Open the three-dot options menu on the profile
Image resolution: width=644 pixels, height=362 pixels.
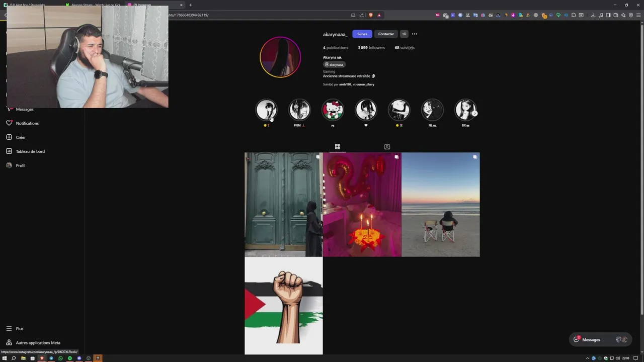pyautogui.click(x=415, y=34)
